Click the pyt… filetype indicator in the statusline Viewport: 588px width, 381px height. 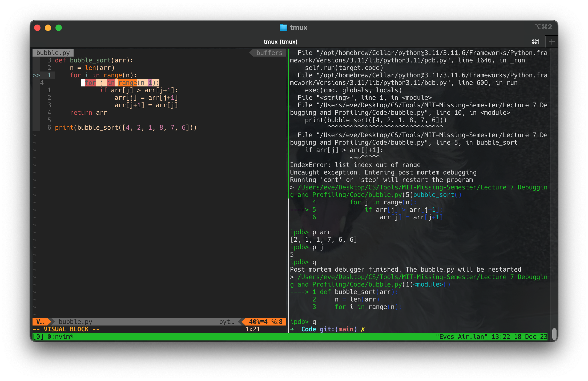[227, 322]
